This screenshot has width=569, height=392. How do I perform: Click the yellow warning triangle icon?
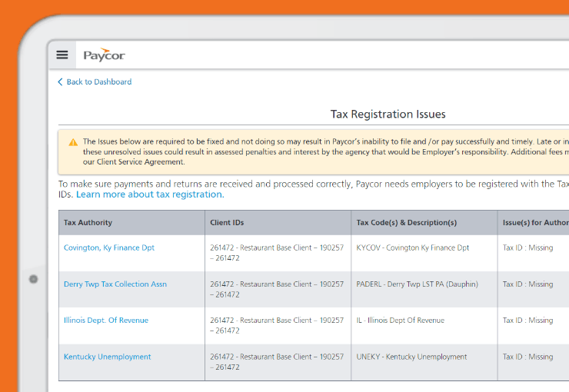click(x=73, y=142)
